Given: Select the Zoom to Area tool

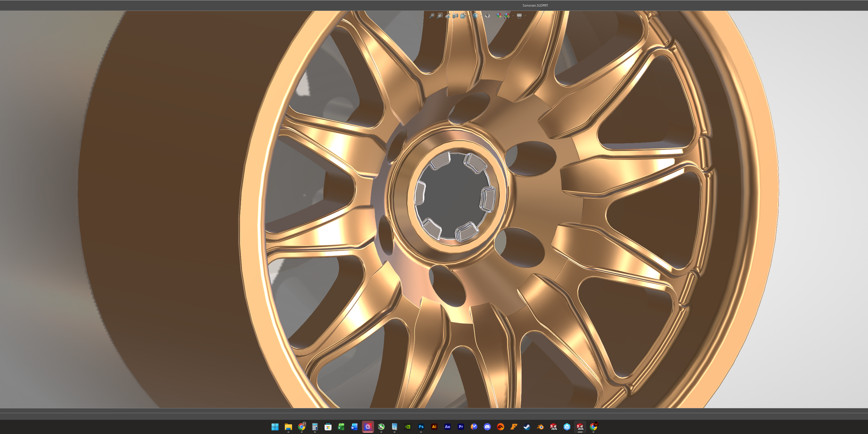Looking at the screenshot, I should click(440, 16).
